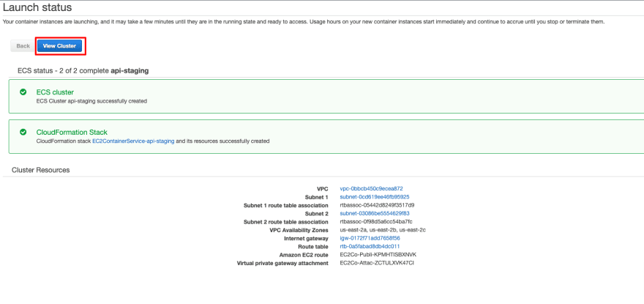Click the 'Route table' label
The width and height of the screenshot is (644, 304).
tap(313, 246)
